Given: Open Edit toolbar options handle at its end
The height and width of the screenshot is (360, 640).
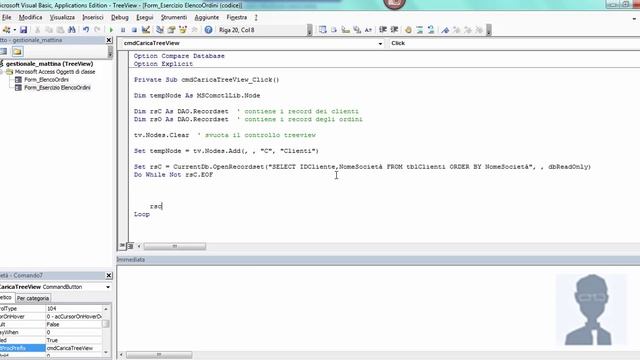Looking at the screenshot, I should click(x=489, y=30).
